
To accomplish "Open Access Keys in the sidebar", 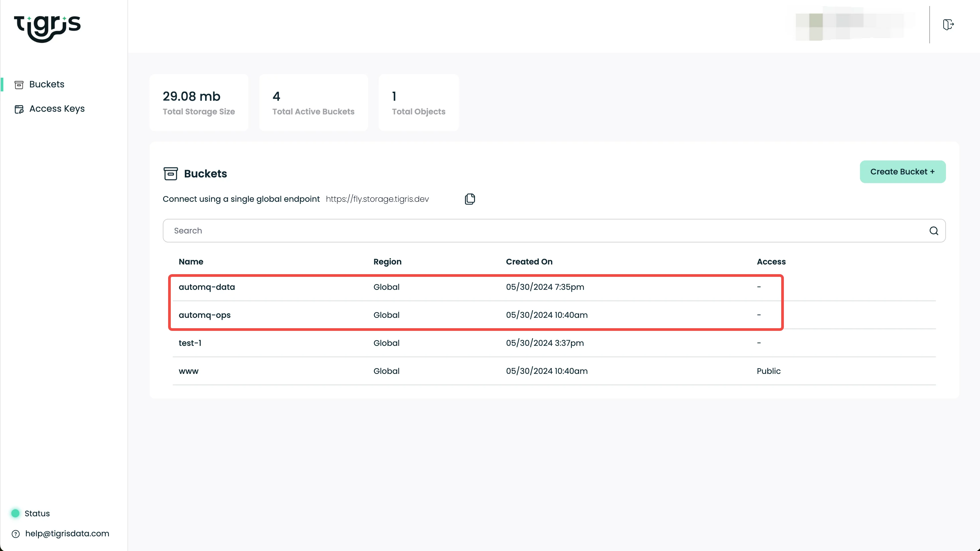I will pyautogui.click(x=57, y=109).
